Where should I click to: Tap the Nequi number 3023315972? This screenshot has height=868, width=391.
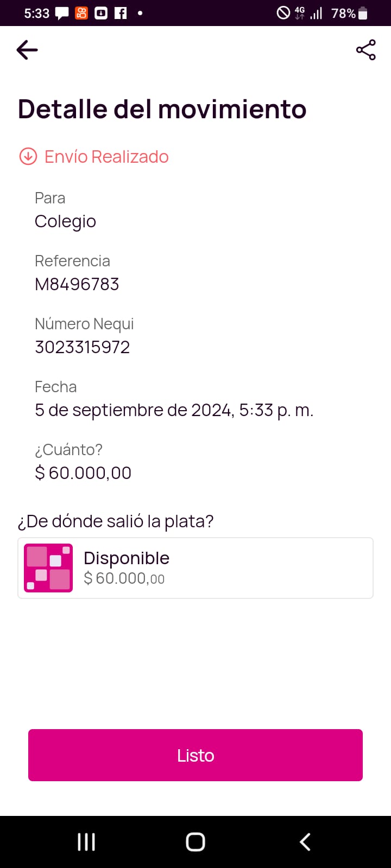(x=82, y=347)
